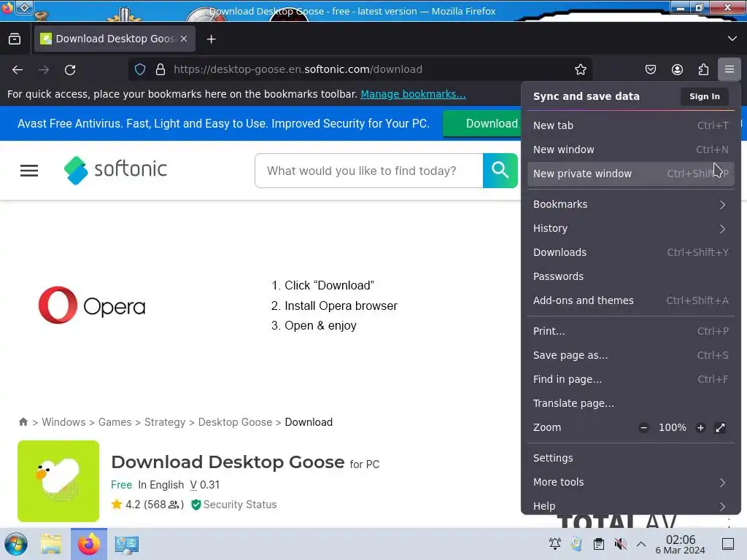This screenshot has height=560, width=747.
Task: Expand the History submenu
Action: tap(631, 228)
